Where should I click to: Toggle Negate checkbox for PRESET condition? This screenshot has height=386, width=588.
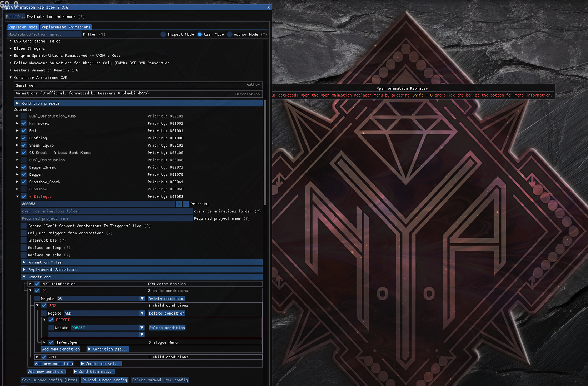(51, 328)
